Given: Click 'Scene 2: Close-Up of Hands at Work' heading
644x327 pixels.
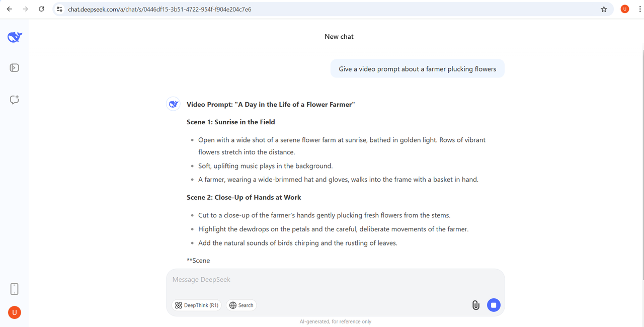Looking at the screenshot, I should [244, 198].
